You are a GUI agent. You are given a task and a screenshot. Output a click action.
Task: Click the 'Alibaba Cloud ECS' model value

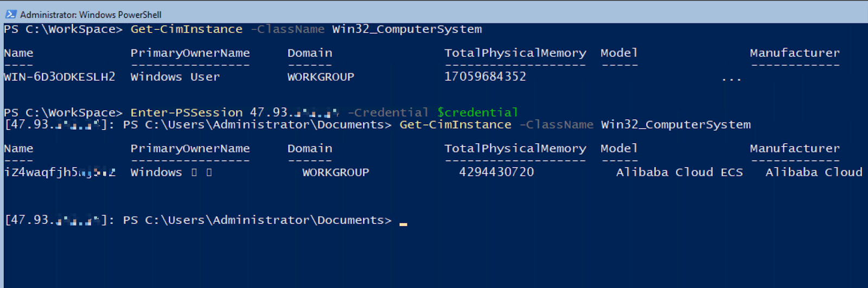click(679, 172)
